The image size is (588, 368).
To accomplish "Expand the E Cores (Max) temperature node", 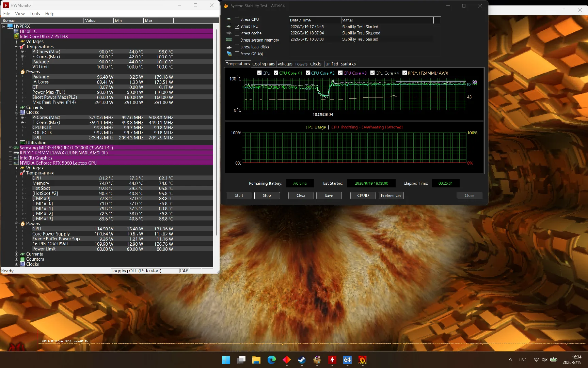I will tap(23, 57).
